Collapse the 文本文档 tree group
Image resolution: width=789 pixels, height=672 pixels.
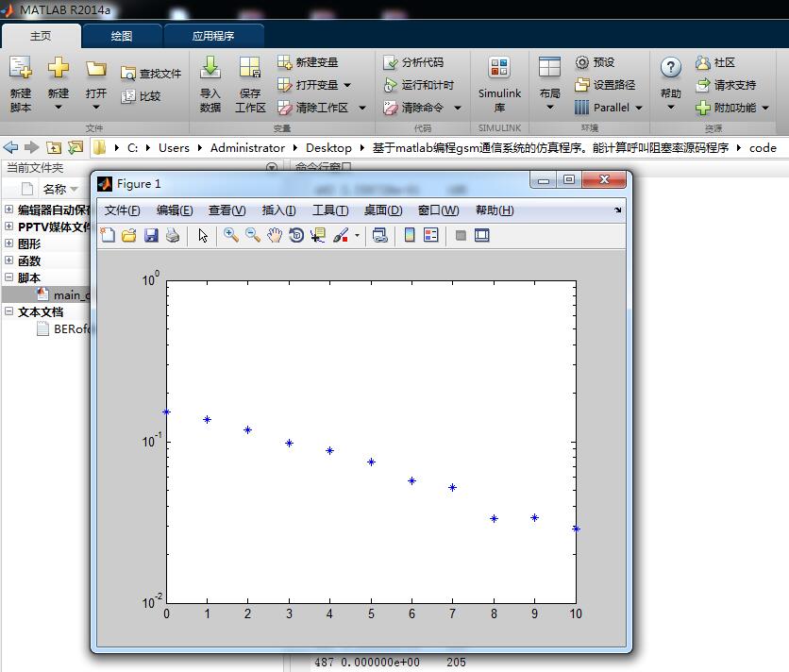(x=9, y=311)
